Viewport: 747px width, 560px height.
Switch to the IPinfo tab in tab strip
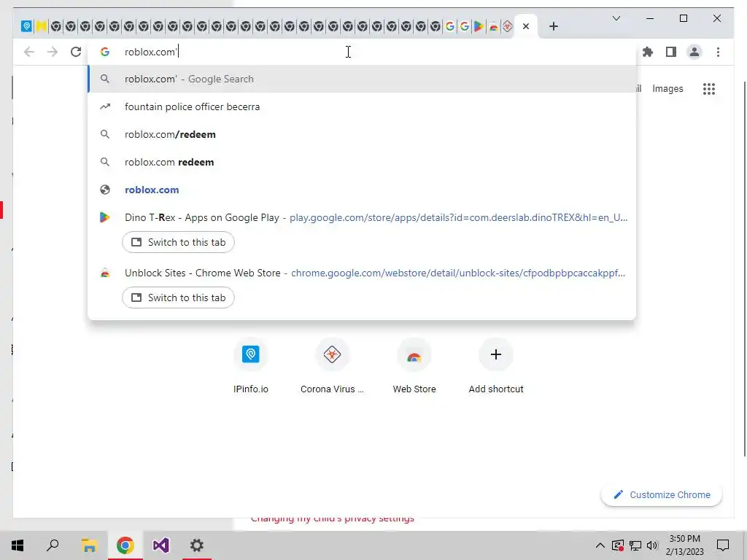(x=27, y=26)
